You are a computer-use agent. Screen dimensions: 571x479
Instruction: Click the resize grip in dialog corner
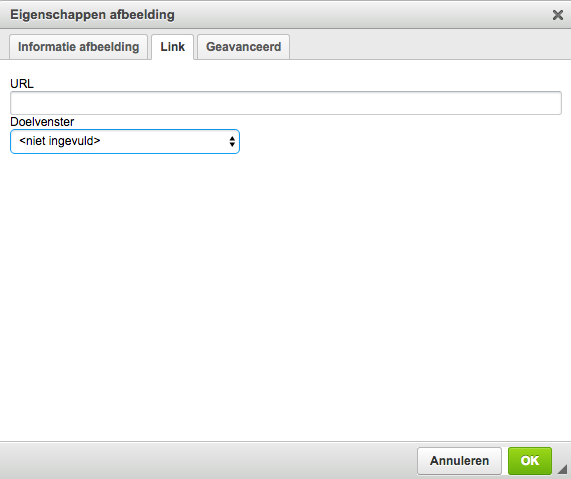tap(563, 470)
